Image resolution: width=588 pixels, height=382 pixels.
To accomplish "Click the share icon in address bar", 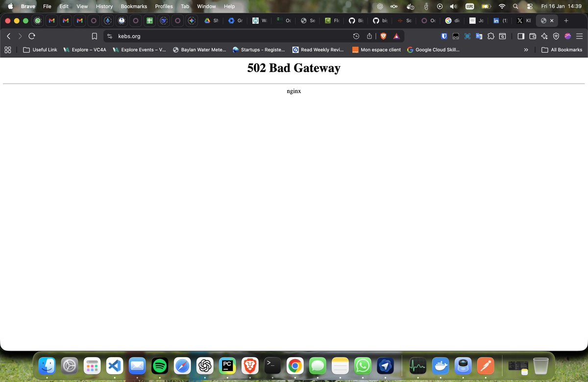I will [x=369, y=36].
